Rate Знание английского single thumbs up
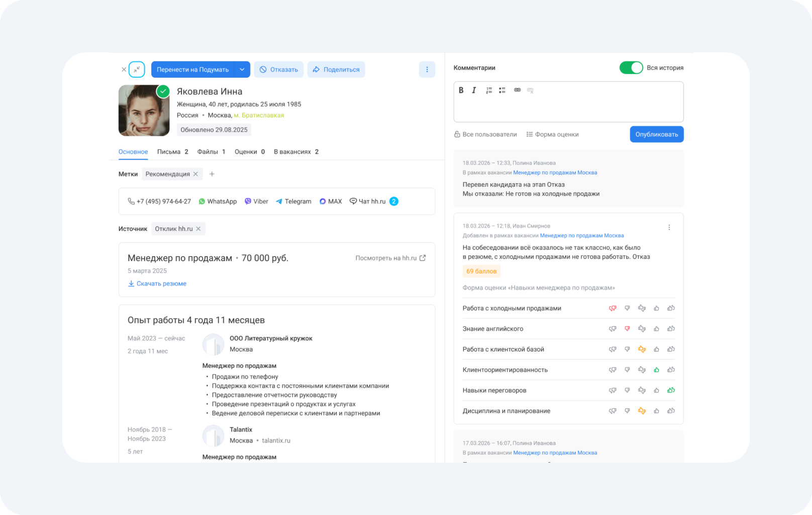The height and width of the screenshot is (515, 812). click(656, 329)
